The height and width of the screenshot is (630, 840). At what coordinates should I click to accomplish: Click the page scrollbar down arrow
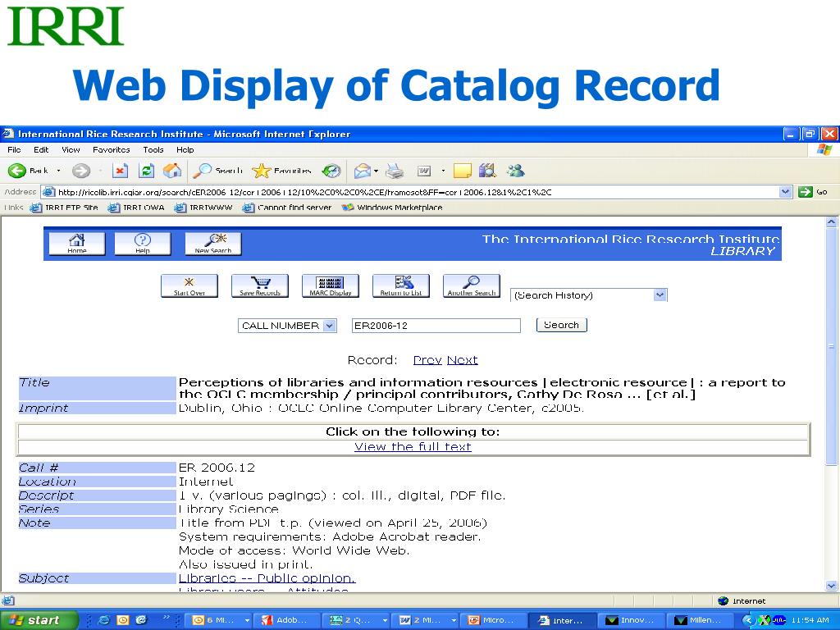coord(831,586)
